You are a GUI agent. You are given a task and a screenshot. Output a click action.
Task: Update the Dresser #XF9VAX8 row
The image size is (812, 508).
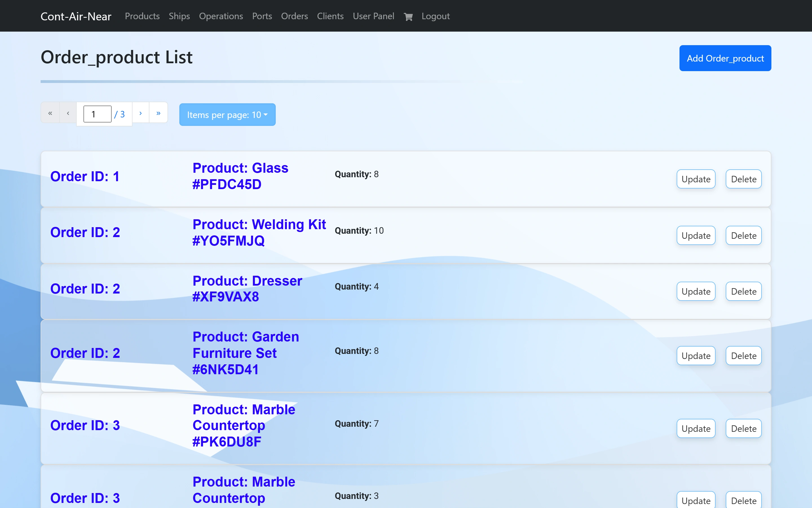pos(696,291)
